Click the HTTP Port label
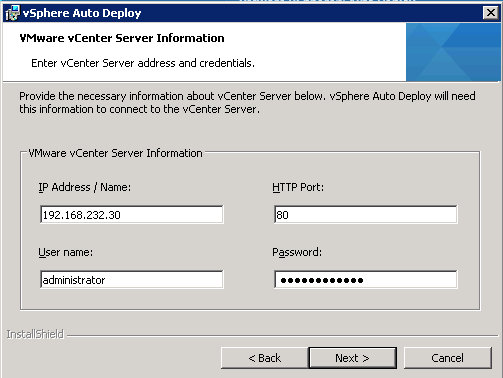503x378 pixels. point(298,187)
